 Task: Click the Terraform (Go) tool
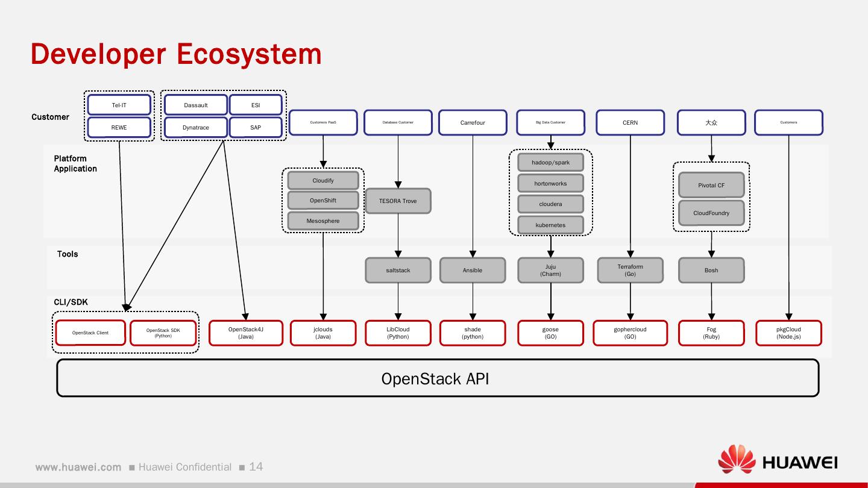pyautogui.click(x=630, y=270)
